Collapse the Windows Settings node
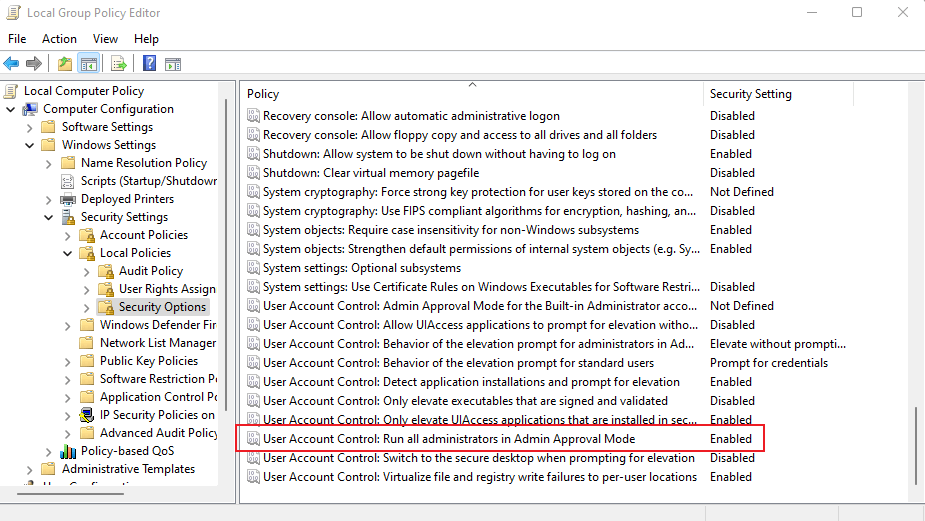 [29, 145]
